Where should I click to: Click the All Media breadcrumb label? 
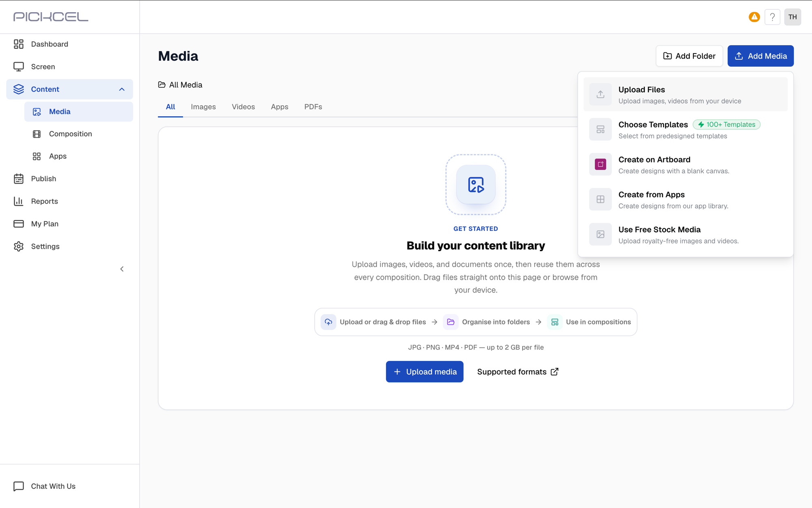186,85
